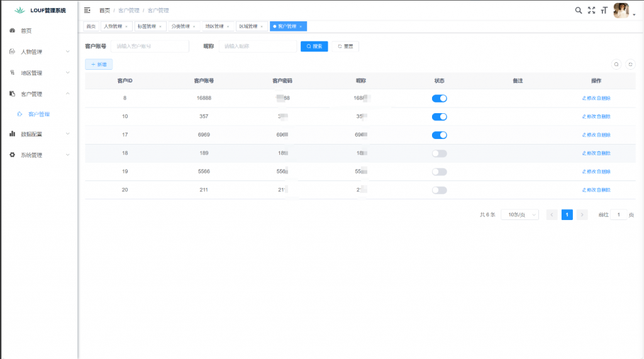The height and width of the screenshot is (359, 644).
Task: Enable status switch for customer 189
Action: click(x=439, y=153)
